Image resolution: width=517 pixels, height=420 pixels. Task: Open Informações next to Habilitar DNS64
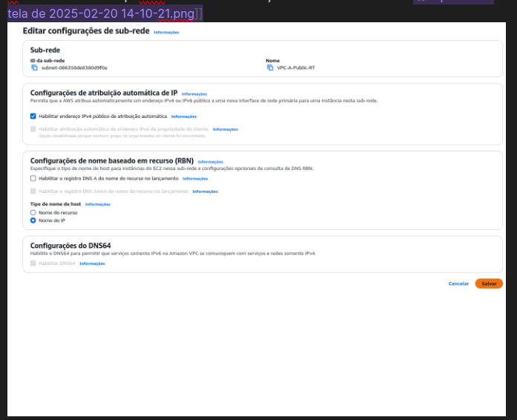click(x=92, y=263)
